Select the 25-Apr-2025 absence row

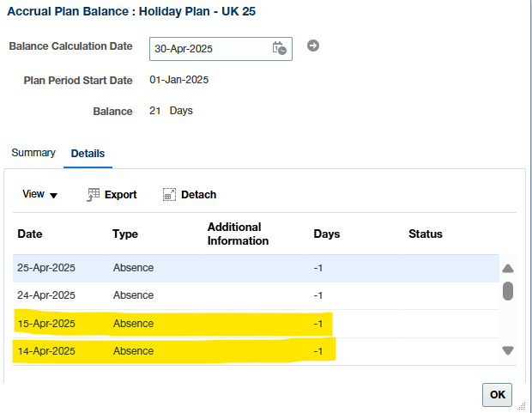click(256, 268)
